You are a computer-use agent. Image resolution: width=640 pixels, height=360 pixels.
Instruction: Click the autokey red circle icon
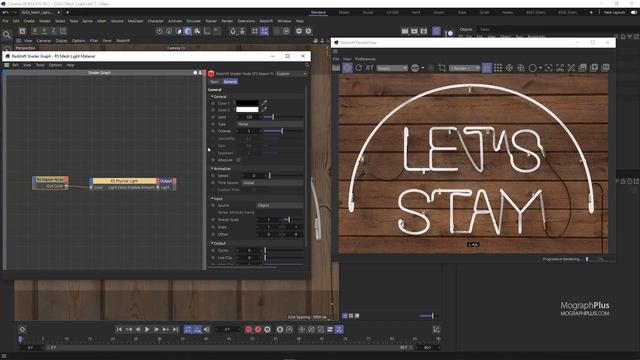click(258, 329)
